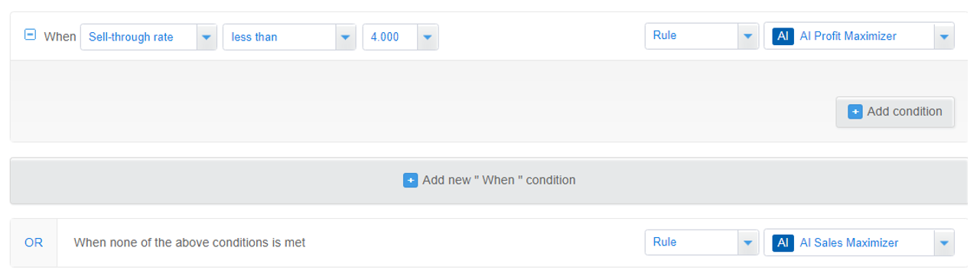Click the AI badge on Profit Maximizer
Image resolution: width=980 pixels, height=277 pixels.
pos(783,36)
